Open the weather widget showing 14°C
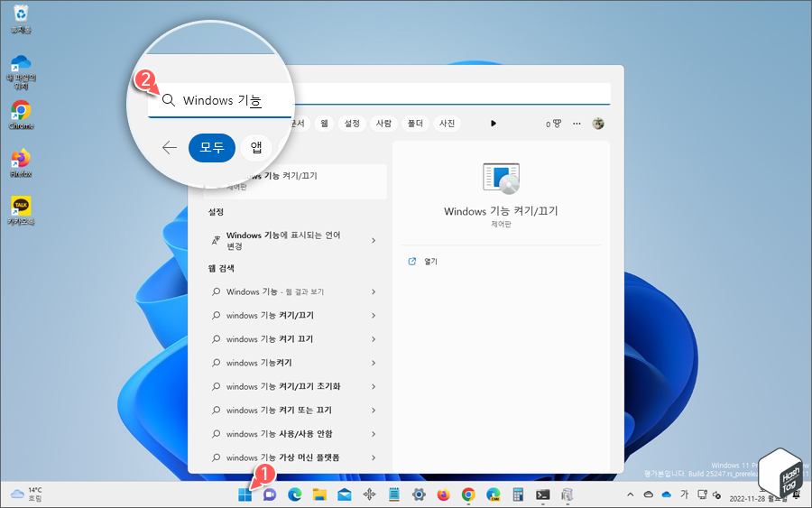 pos(27,494)
